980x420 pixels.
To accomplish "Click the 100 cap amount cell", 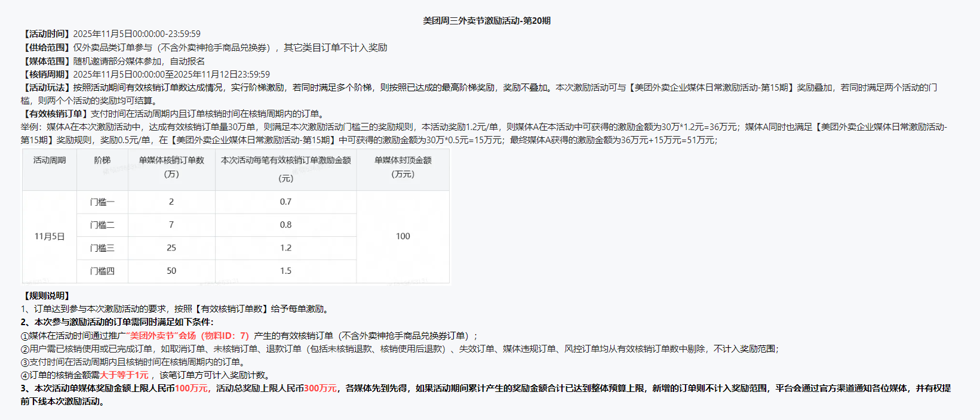I will 403,237.
